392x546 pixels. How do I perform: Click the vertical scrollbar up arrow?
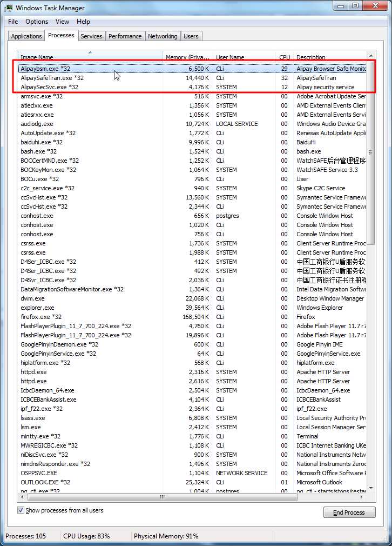point(371,56)
